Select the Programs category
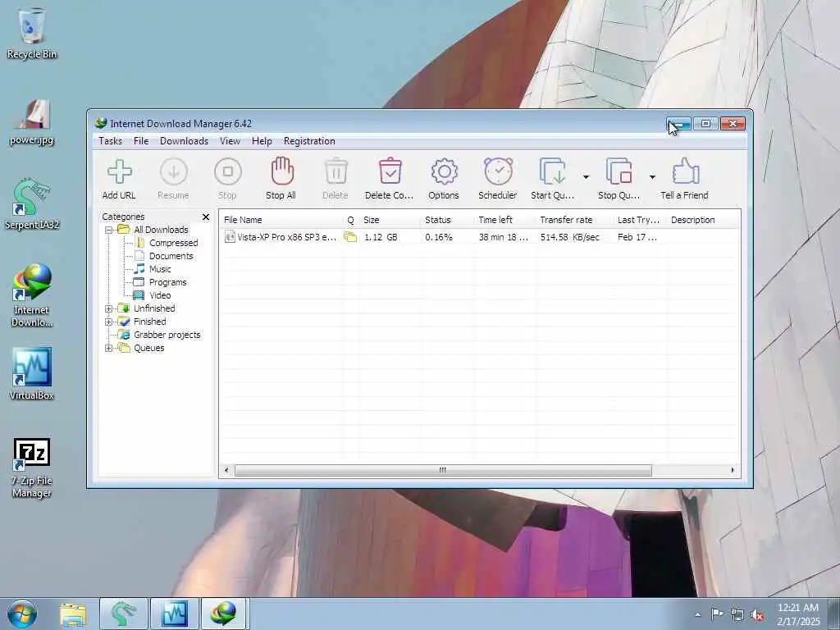The width and height of the screenshot is (840, 630). tap(167, 282)
